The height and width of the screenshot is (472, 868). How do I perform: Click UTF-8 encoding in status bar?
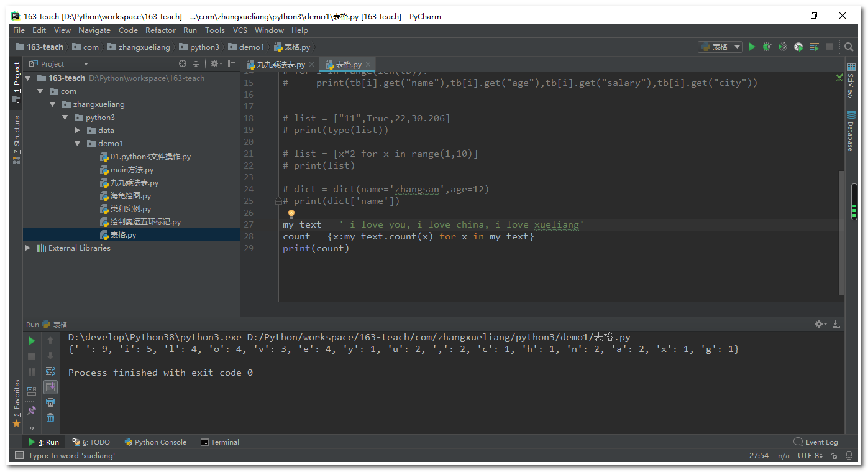(x=810, y=456)
